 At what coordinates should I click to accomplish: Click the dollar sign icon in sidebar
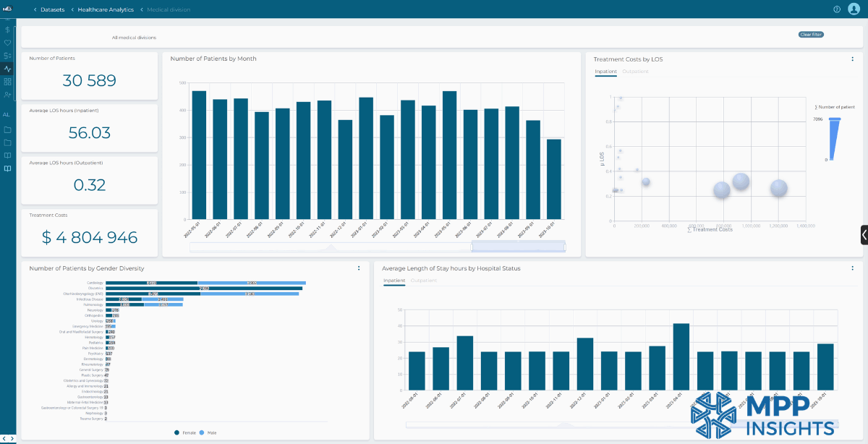point(8,30)
